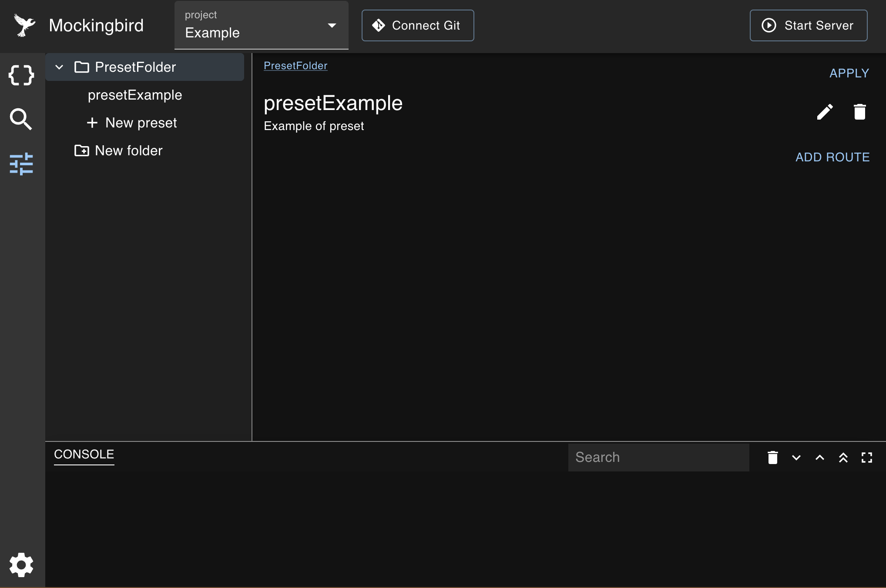886x588 pixels.
Task: Open the settings gear at bottom left
Action: coord(21,565)
